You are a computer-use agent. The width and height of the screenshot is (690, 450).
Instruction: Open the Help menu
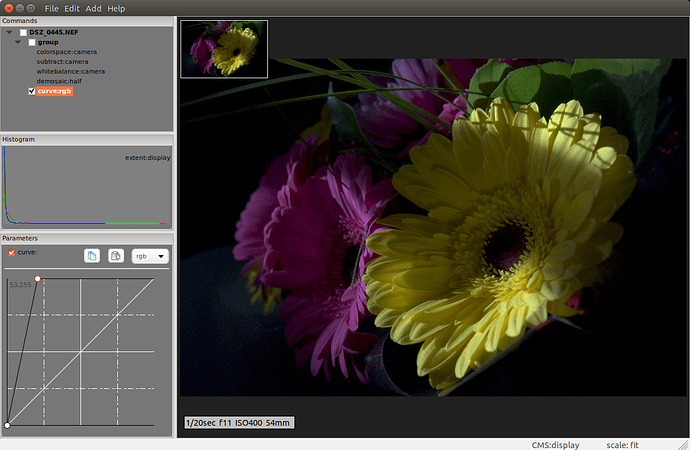coord(116,8)
